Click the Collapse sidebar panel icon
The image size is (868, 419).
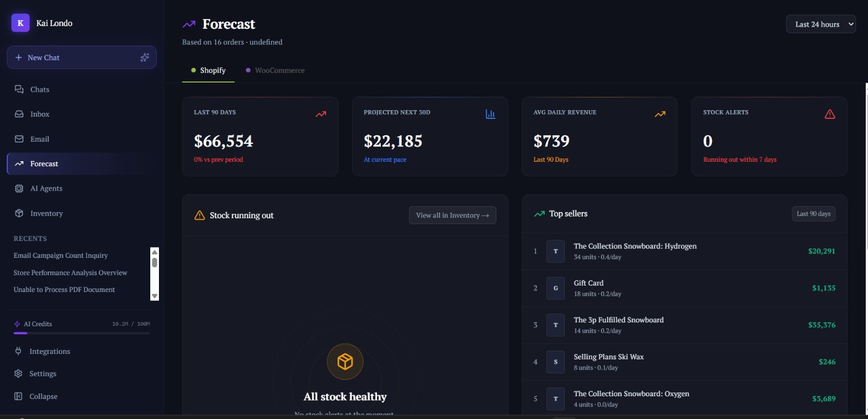click(18, 396)
